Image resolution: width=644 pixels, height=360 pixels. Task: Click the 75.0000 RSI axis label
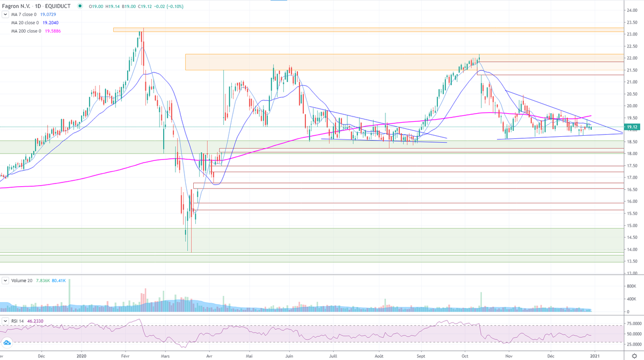point(633,324)
